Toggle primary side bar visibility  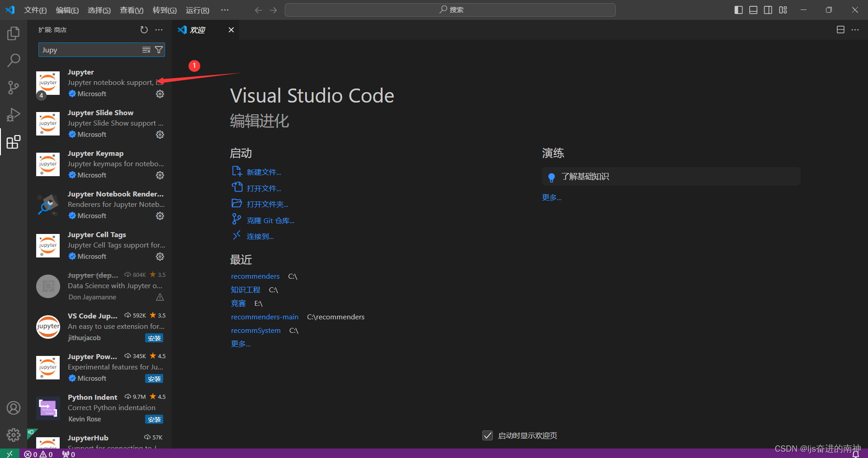pos(739,10)
